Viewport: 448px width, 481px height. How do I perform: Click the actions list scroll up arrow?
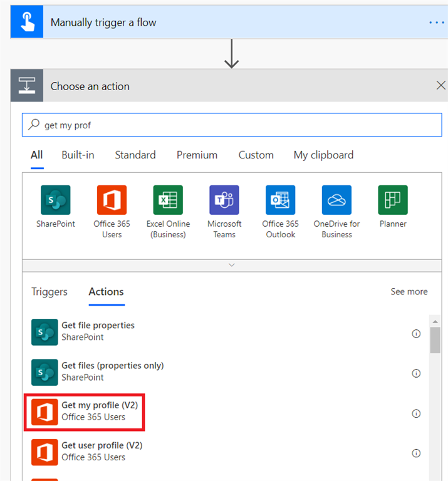(435, 321)
